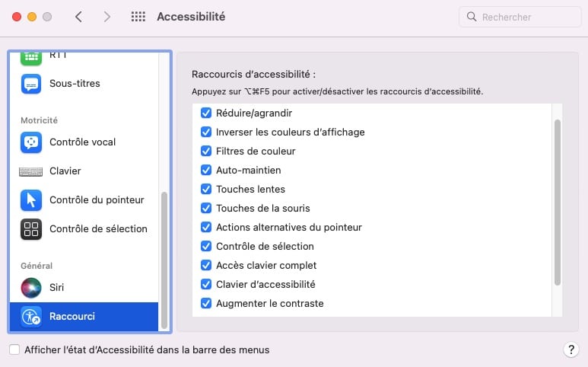Toggle the Touches lentes checkbox

pyautogui.click(x=206, y=189)
